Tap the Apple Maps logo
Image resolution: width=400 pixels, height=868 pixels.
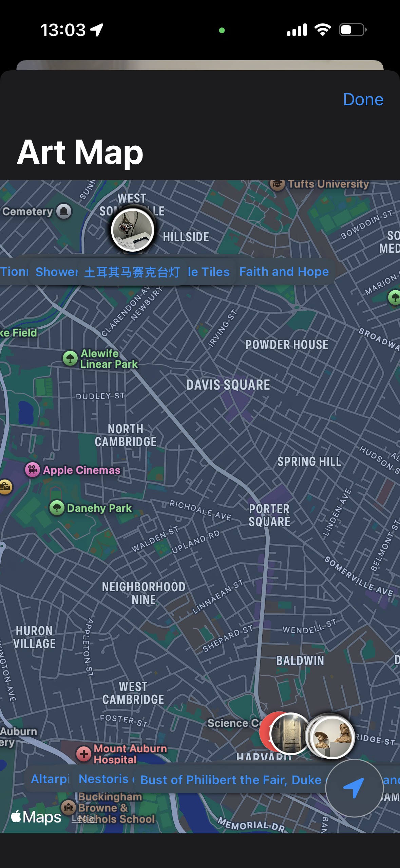(x=36, y=817)
